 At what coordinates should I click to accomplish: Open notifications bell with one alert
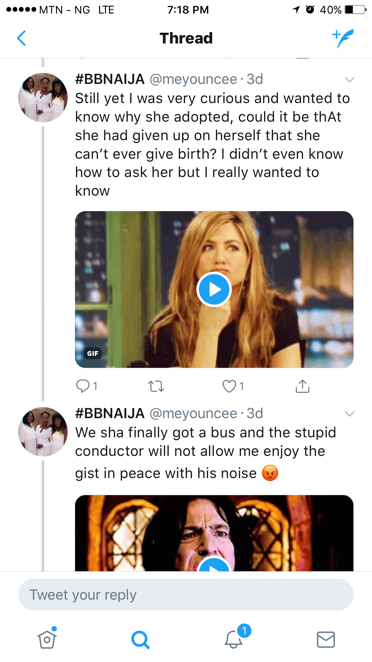tap(236, 637)
